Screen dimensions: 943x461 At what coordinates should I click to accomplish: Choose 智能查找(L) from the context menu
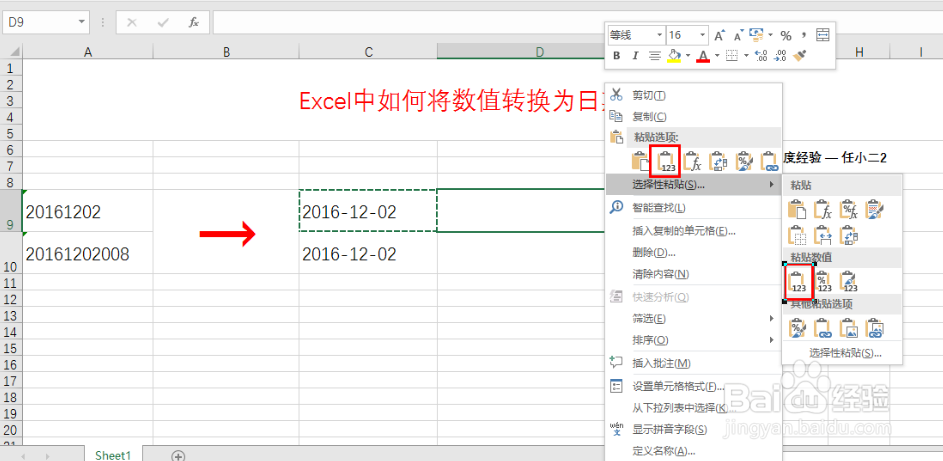[693, 208]
